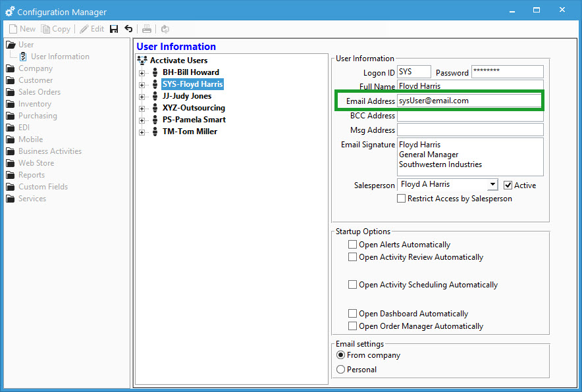Check Restrict Access by Salesperson
Viewport: 582px width, 392px height.
pyautogui.click(x=401, y=198)
